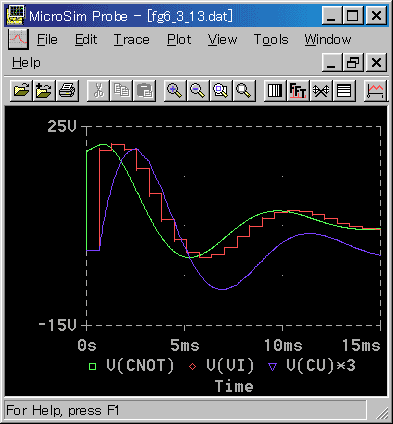Click the green square V(CNOT) legend marker
This screenshot has height=424, width=393.
(92, 367)
